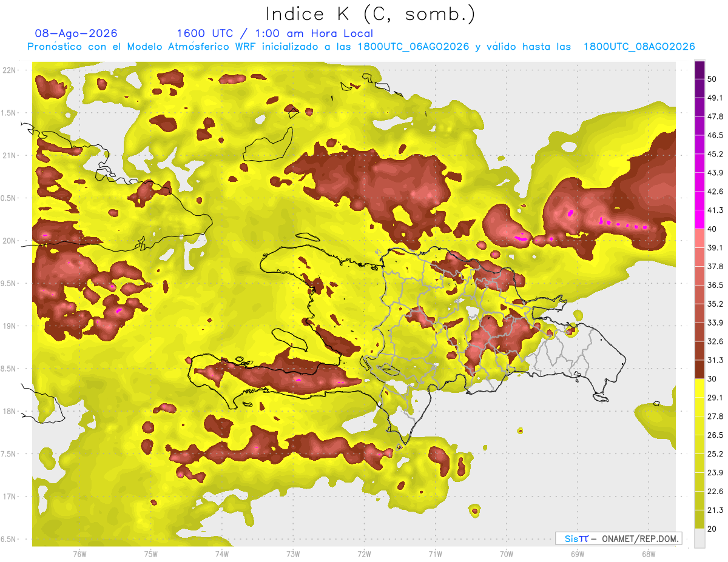This screenshot has width=728, height=562.
Task: Click the "21.3" colorbar value
Action: (715, 510)
